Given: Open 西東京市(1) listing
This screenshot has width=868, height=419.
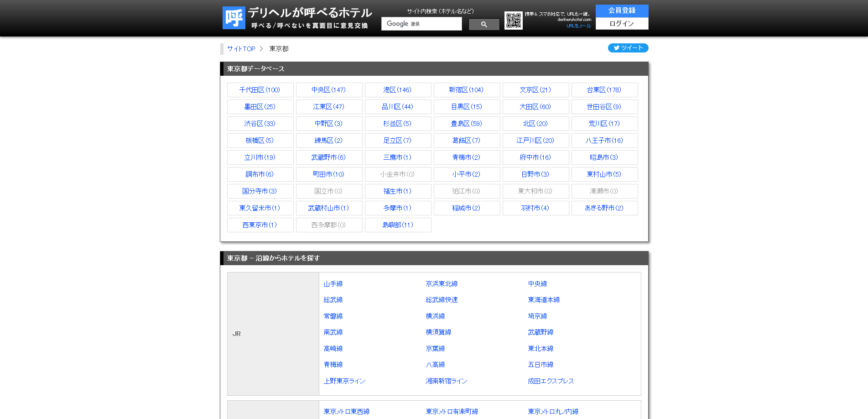Looking at the screenshot, I should pyautogui.click(x=260, y=225).
